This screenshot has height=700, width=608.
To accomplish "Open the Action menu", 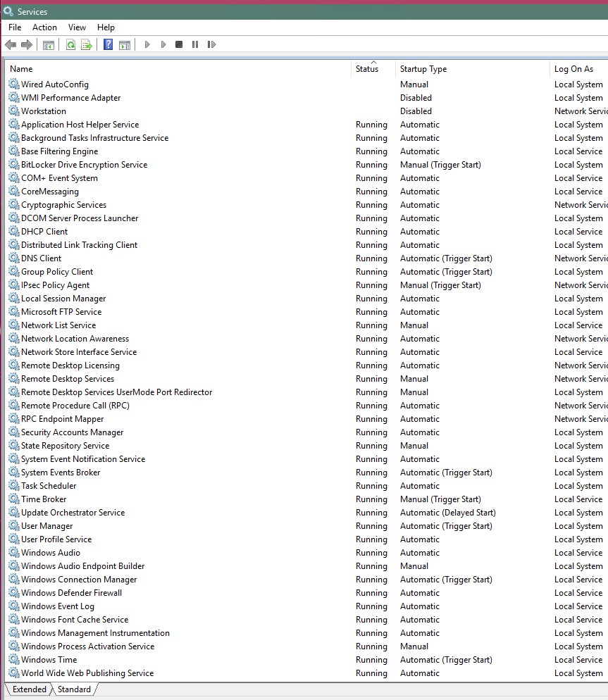I will tap(44, 27).
